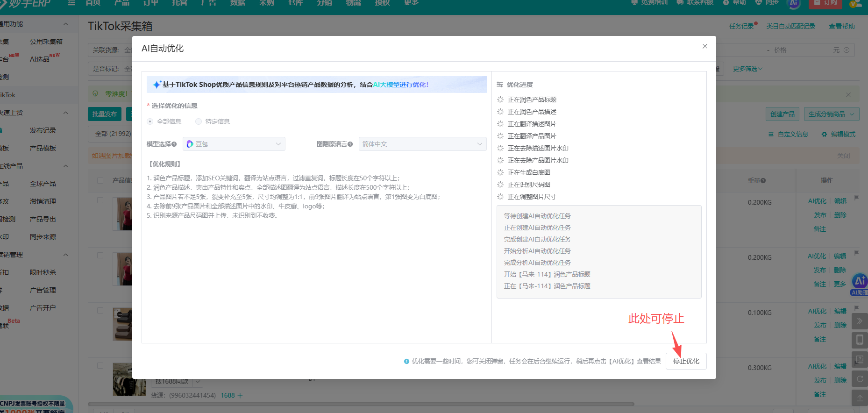868x413 pixels.
Task: Click the flag icon in first product row
Action: (857, 198)
